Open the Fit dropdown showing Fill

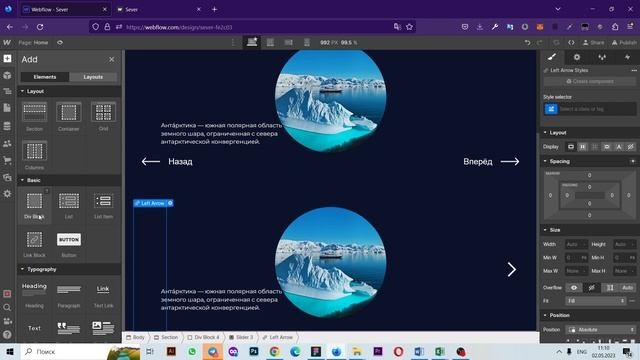[x=596, y=301]
